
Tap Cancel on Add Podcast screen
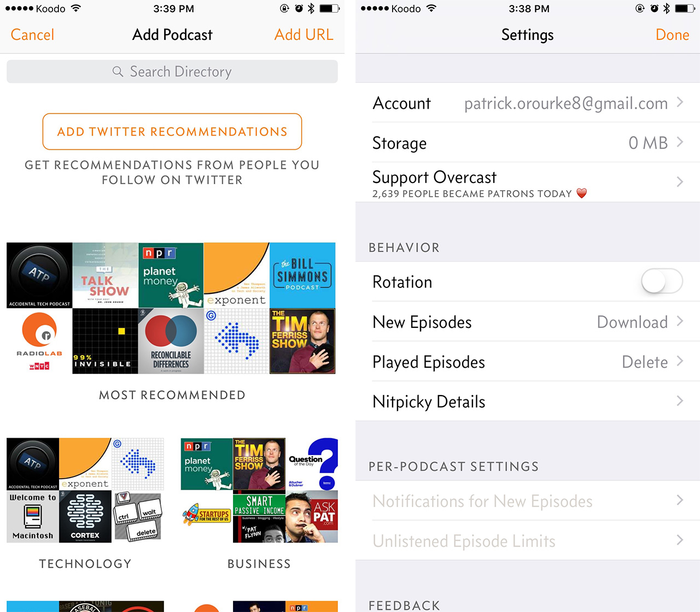pos(33,35)
